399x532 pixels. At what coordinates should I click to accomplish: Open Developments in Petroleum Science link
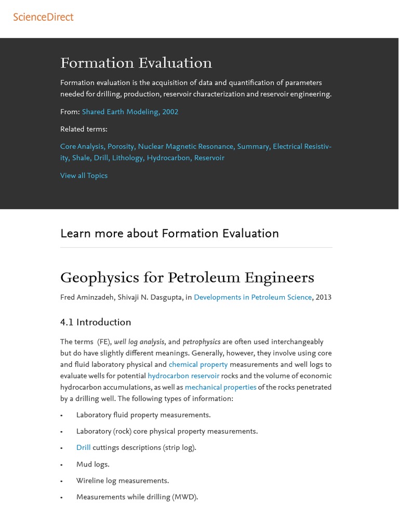[252, 297]
